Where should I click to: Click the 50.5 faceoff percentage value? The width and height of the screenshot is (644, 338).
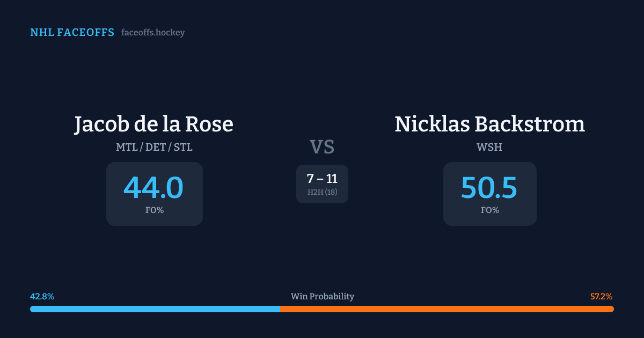pos(489,188)
